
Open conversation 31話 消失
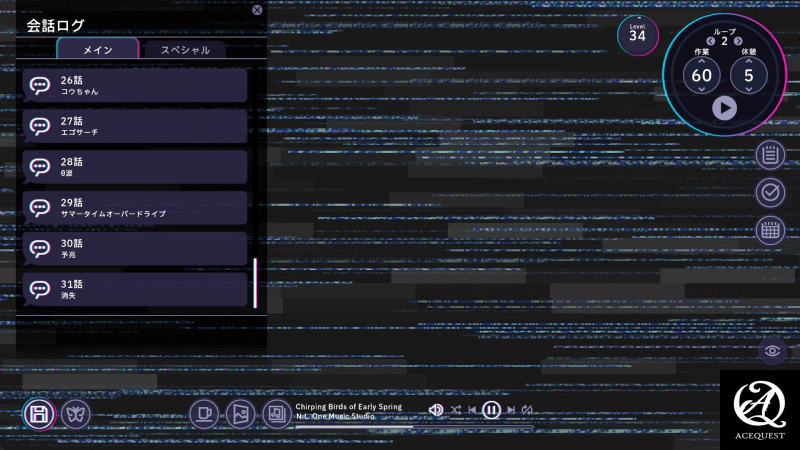pyautogui.click(x=134, y=290)
